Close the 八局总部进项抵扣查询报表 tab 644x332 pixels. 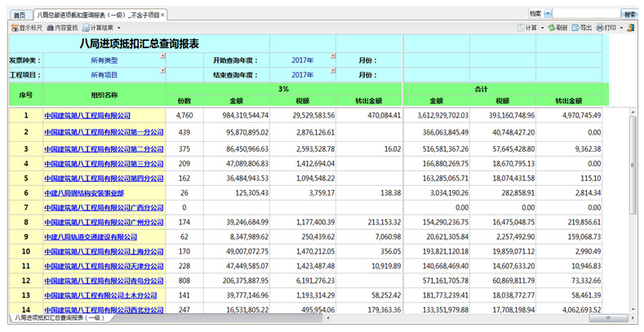point(162,15)
